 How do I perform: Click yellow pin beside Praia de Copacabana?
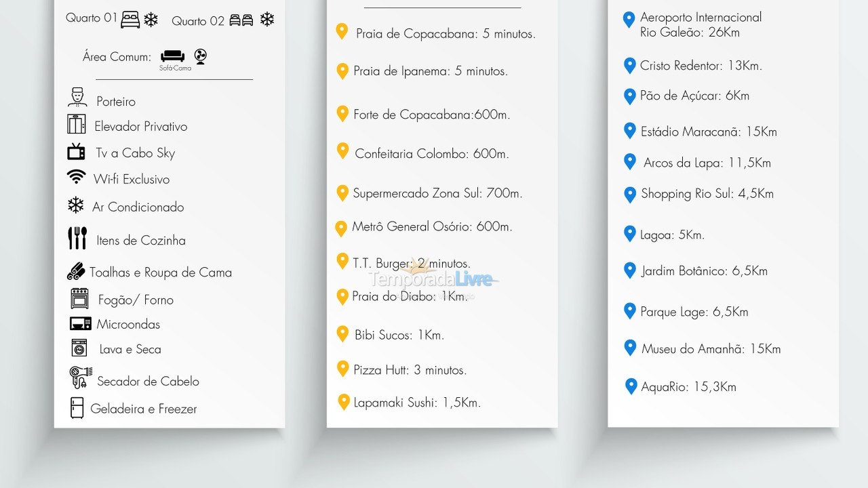[x=342, y=31]
